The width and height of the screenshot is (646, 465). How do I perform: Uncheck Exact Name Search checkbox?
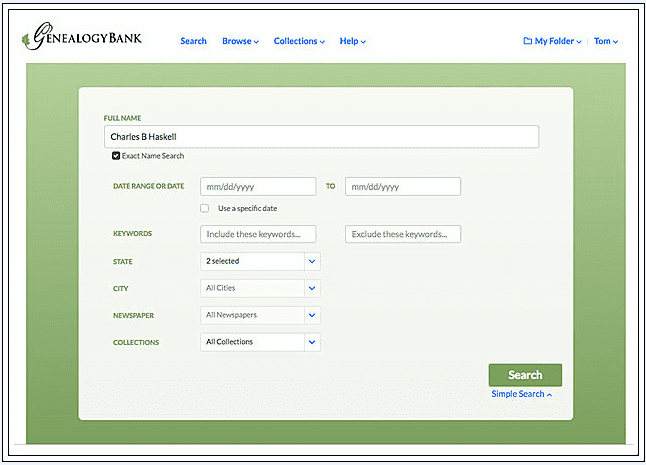coord(116,156)
